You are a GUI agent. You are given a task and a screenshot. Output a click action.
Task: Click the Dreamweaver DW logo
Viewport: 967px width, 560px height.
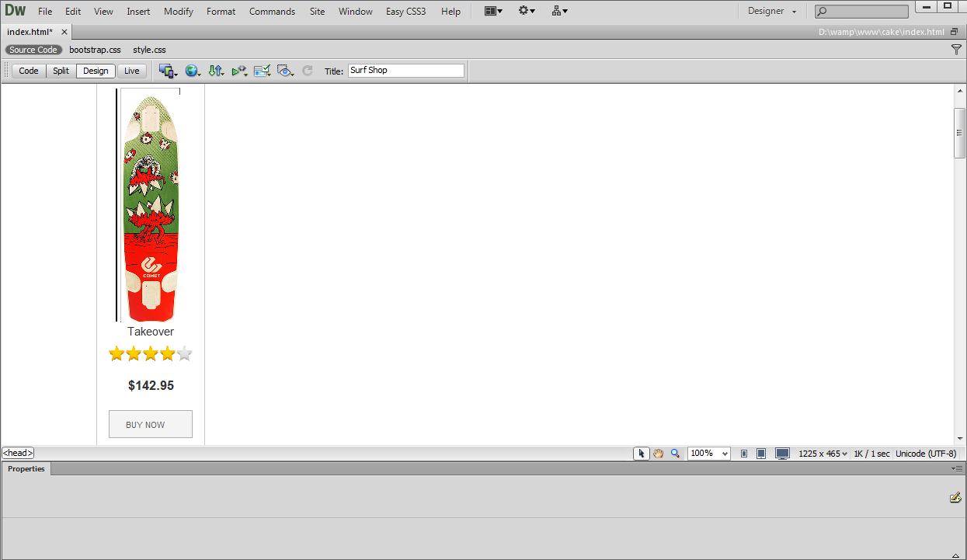click(15, 11)
